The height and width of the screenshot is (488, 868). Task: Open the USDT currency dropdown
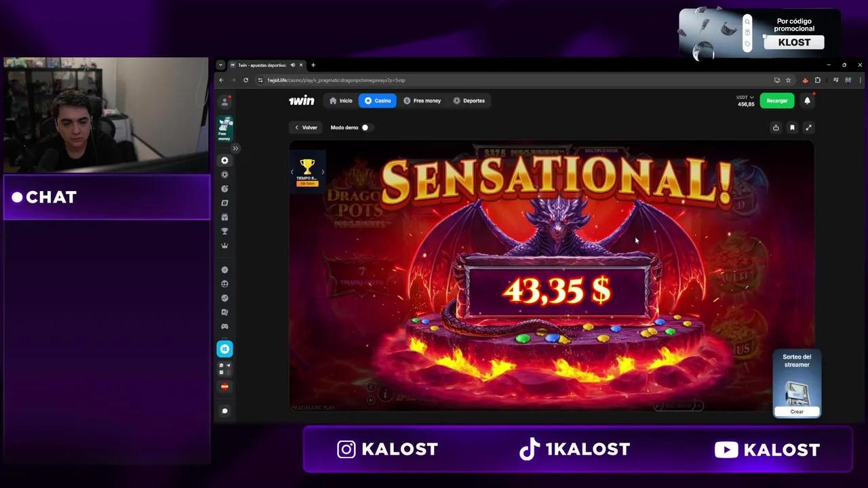[x=745, y=97]
